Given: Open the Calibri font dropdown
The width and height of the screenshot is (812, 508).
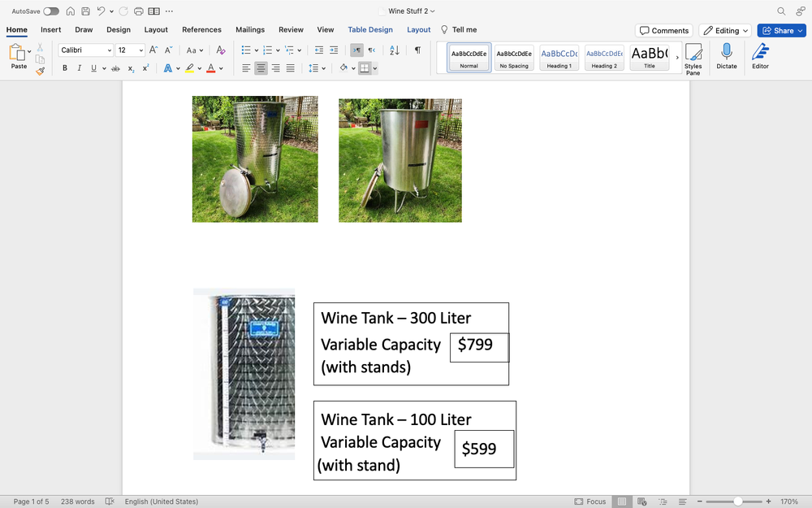Looking at the screenshot, I should [x=84, y=50].
